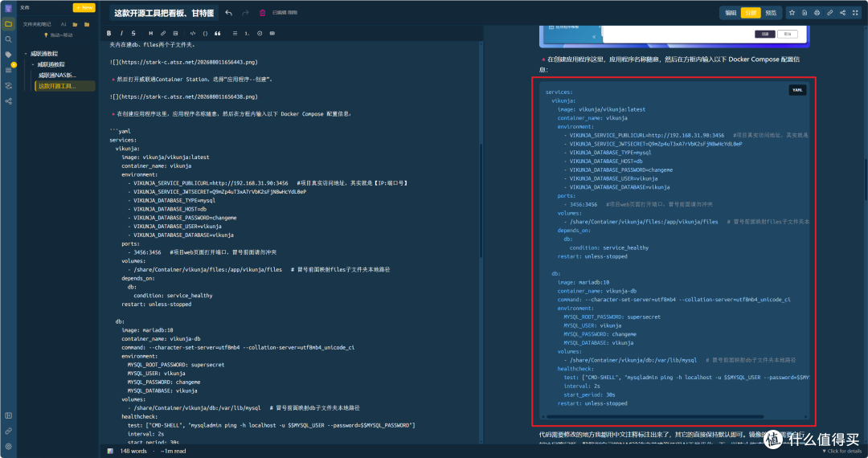Image resolution: width=868 pixels, height=458 pixels.
Task: Click the yellow New button
Action: 84,8
